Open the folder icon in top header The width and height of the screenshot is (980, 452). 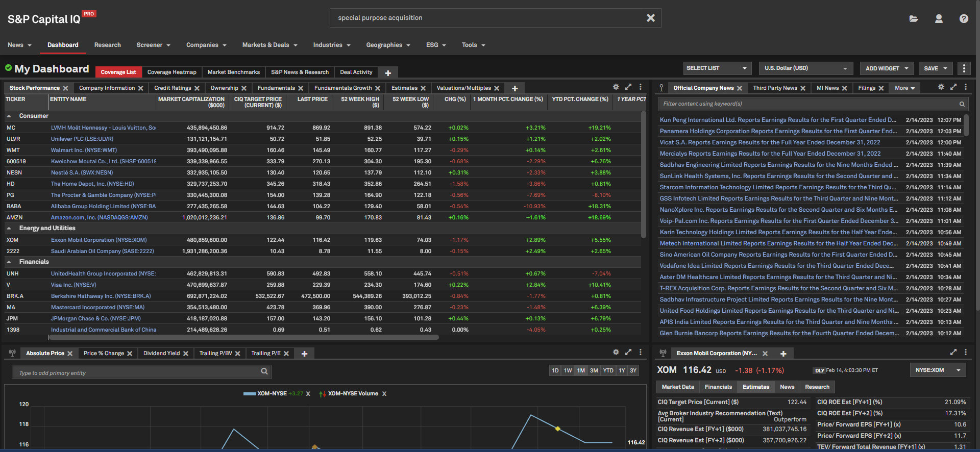(x=914, y=19)
